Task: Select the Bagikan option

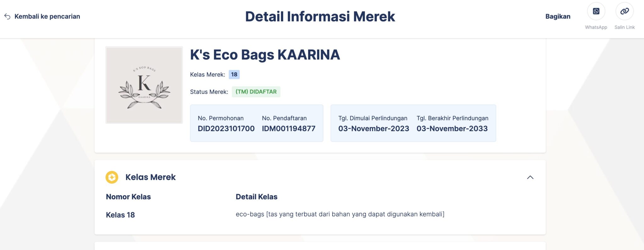Action: [558, 16]
